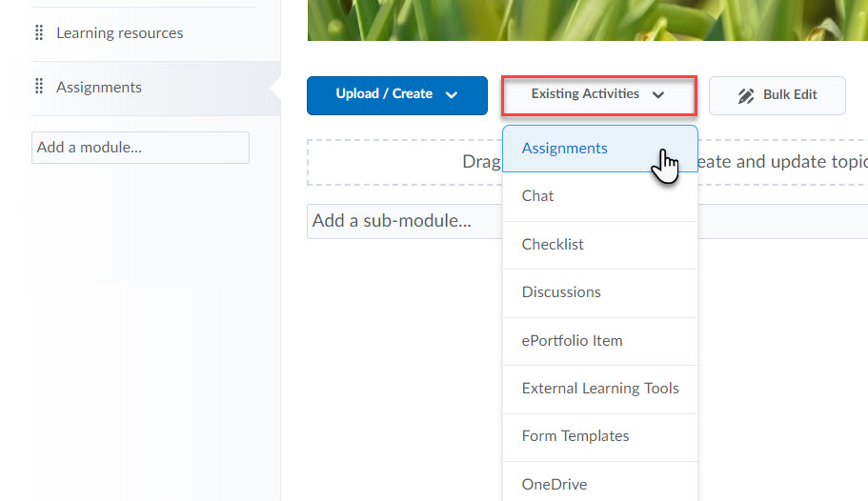
Task: Click the Bulk Edit button
Action: click(x=777, y=95)
